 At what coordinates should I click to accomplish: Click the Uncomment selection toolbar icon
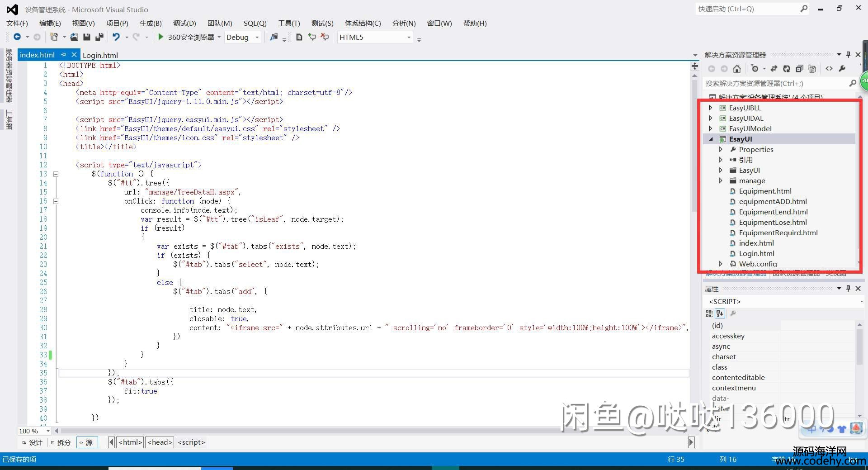[x=325, y=37]
